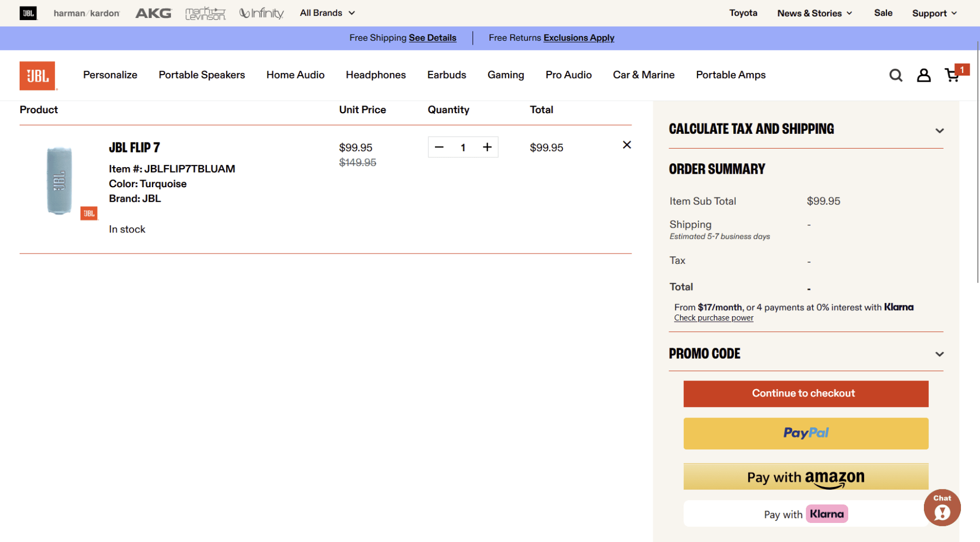Open the search icon
The width and height of the screenshot is (980, 542).
pos(895,75)
